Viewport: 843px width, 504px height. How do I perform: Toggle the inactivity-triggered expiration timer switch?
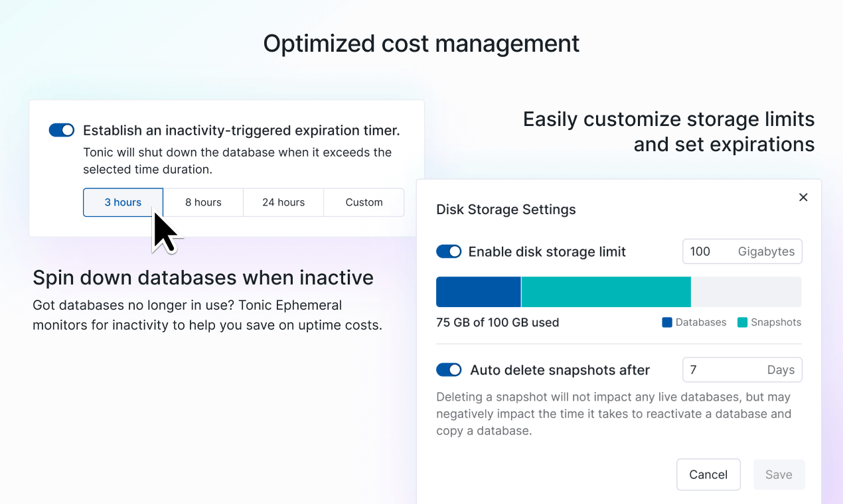(62, 130)
